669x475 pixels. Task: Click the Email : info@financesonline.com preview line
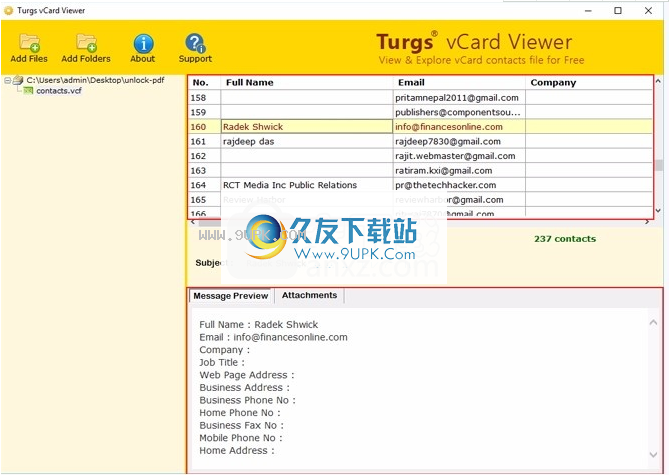click(x=273, y=337)
